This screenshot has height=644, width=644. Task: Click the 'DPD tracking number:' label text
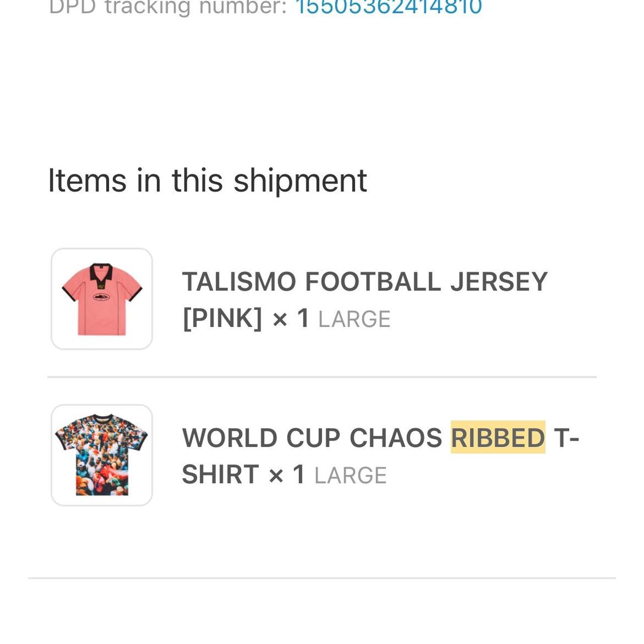coord(168,7)
